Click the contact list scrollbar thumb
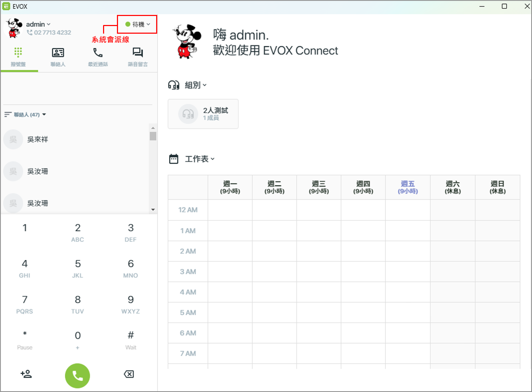Image resolution: width=532 pixels, height=392 pixels. pyautogui.click(x=153, y=136)
